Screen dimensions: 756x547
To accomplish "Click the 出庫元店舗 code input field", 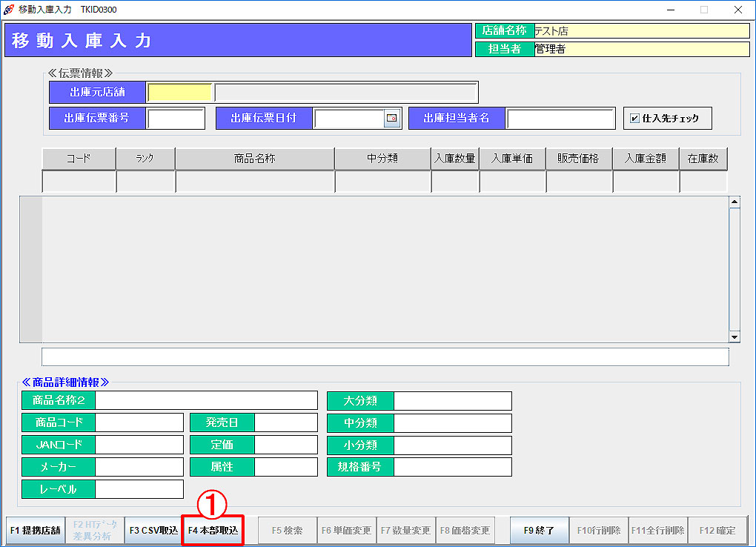I will (180, 93).
